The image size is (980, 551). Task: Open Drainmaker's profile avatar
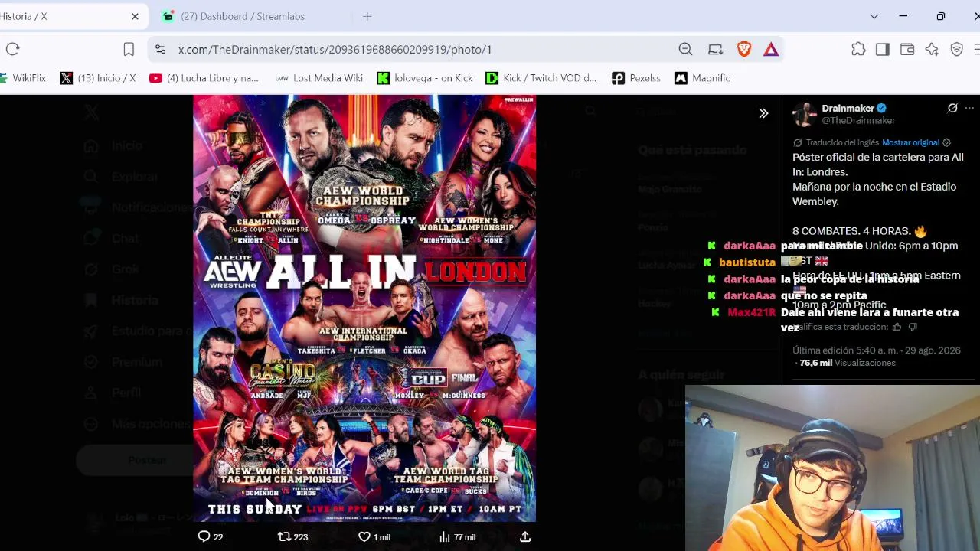point(805,114)
